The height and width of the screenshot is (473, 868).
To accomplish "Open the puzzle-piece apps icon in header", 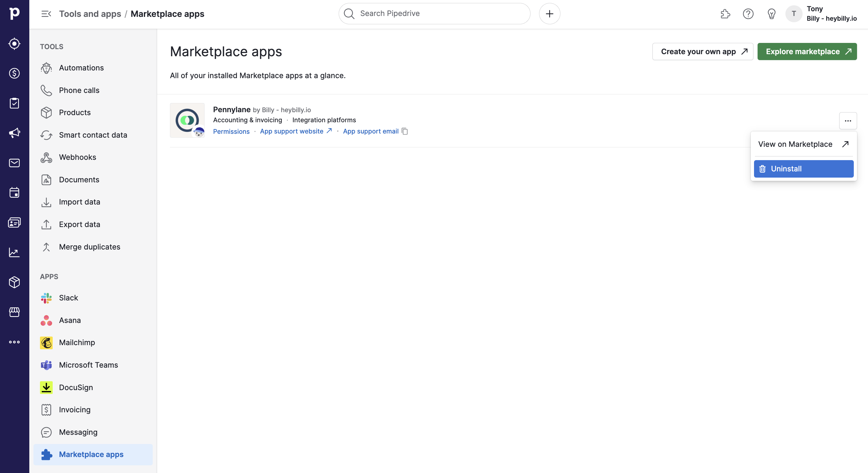I will pos(725,14).
